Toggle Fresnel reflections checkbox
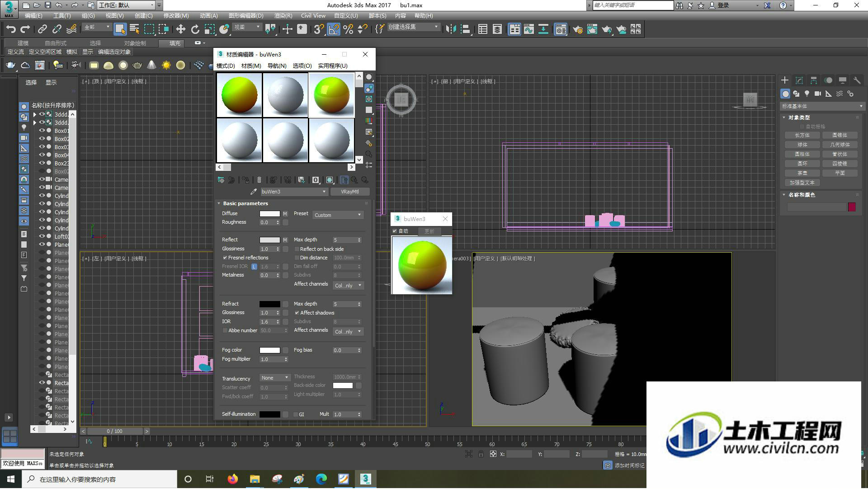 [x=225, y=258]
